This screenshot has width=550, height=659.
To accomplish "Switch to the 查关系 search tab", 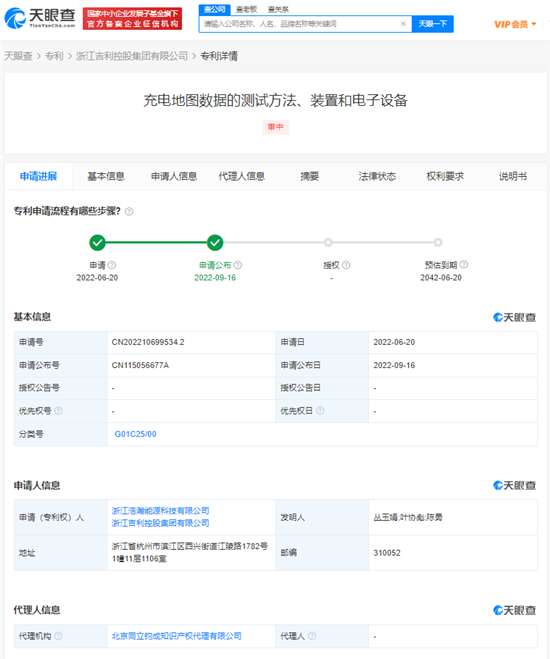I will (278, 9).
